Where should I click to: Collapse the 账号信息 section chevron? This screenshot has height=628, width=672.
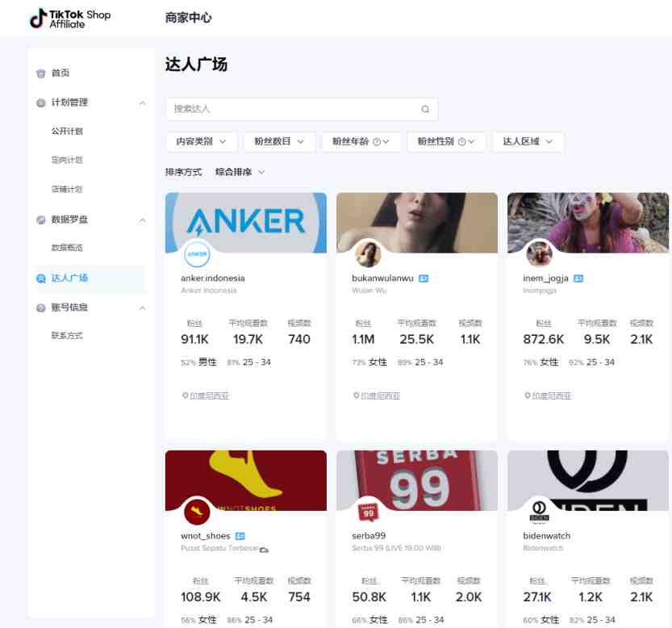click(142, 308)
